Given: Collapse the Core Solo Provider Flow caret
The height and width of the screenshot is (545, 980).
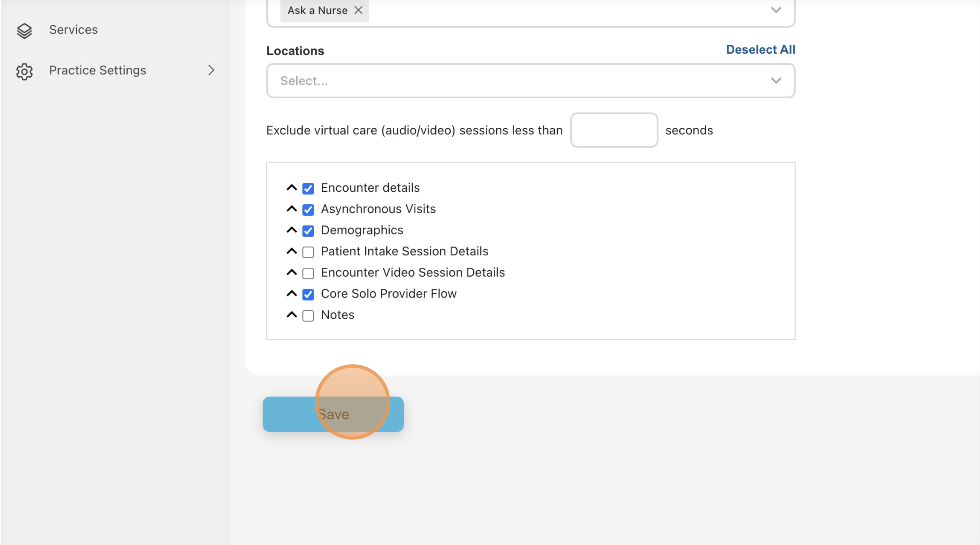Looking at the screenshot, I should [x=292, y=293].
